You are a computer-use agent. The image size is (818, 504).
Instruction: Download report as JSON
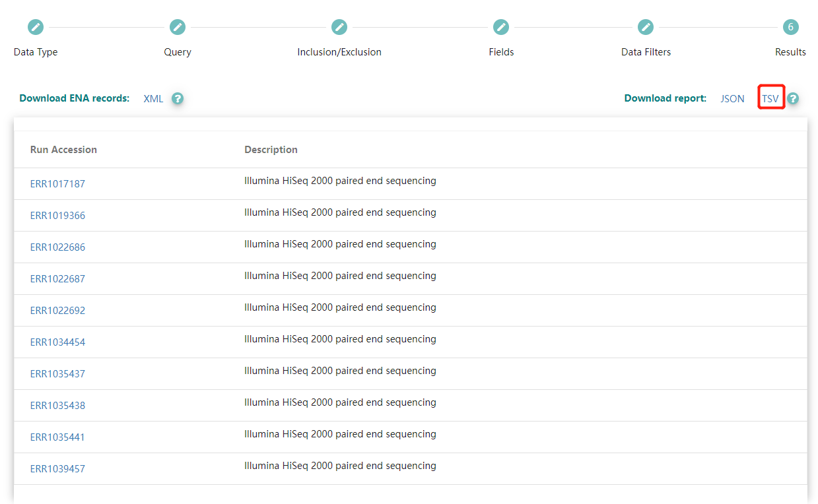click(732, 98)
